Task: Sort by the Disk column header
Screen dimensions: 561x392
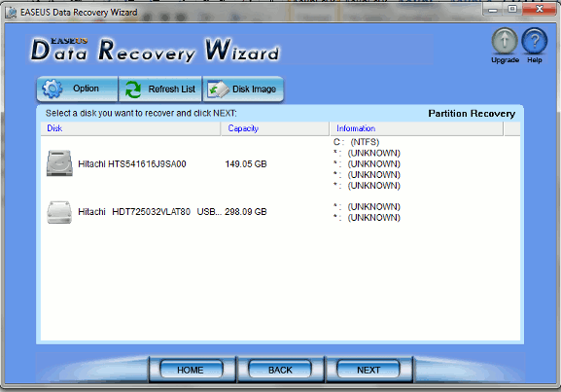Action: point(130,128)
